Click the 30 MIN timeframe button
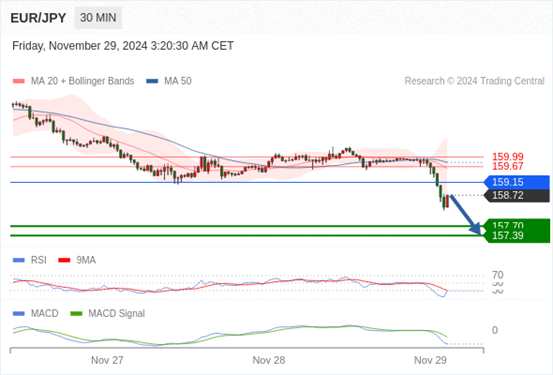Viewport: 553px width, 375px height. [x=98, y=18]
